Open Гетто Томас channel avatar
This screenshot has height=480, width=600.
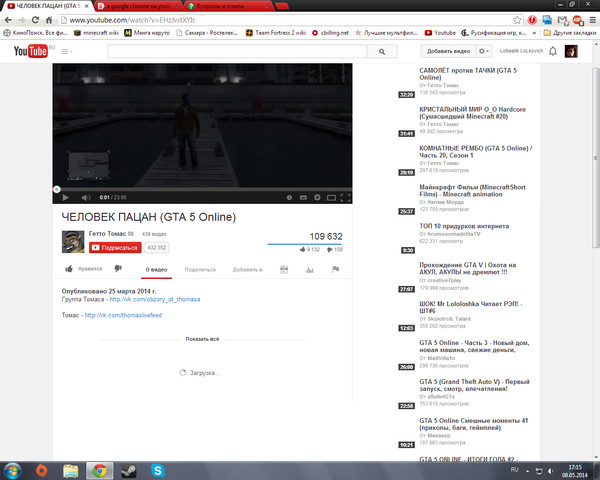[73, 242]
